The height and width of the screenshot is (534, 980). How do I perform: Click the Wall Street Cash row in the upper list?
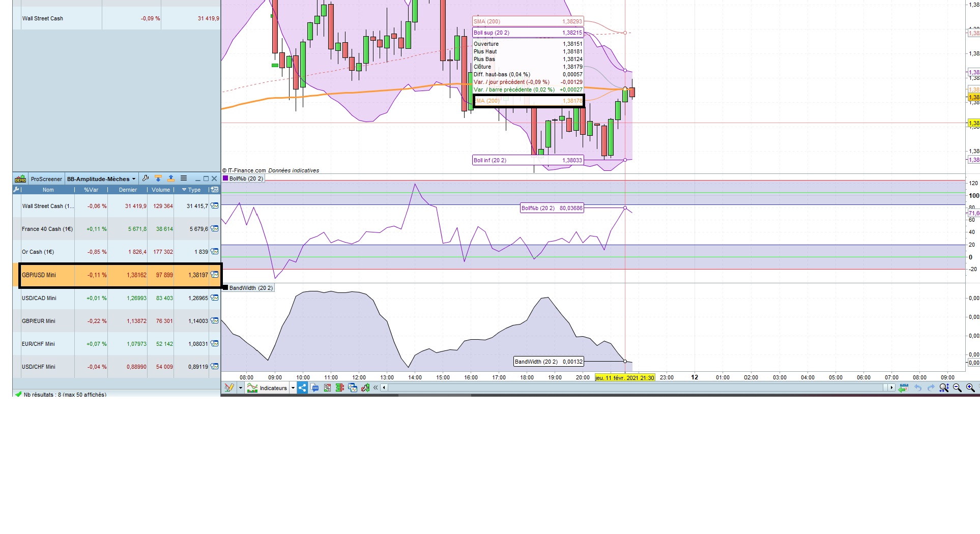[117, 18]
